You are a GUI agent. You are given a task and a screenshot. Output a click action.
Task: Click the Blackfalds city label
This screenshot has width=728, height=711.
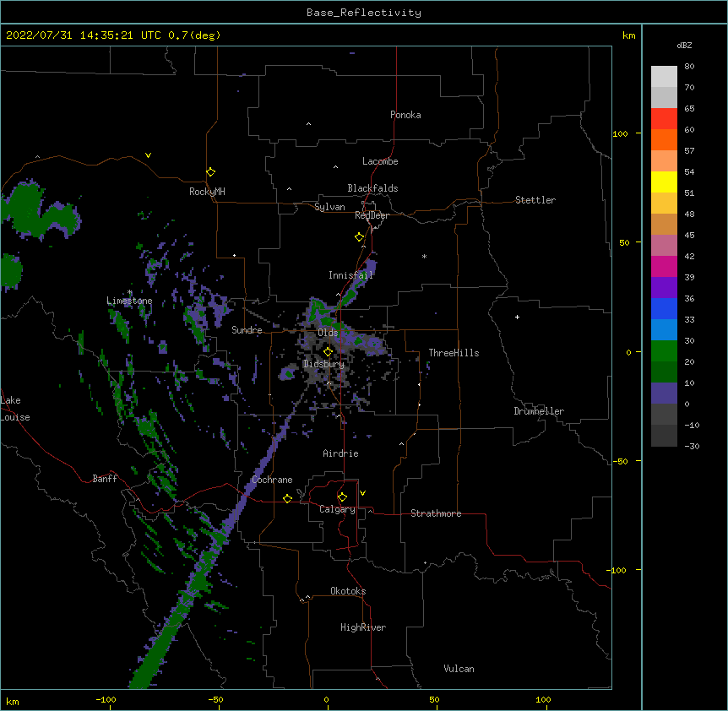[x=372, y=188]
